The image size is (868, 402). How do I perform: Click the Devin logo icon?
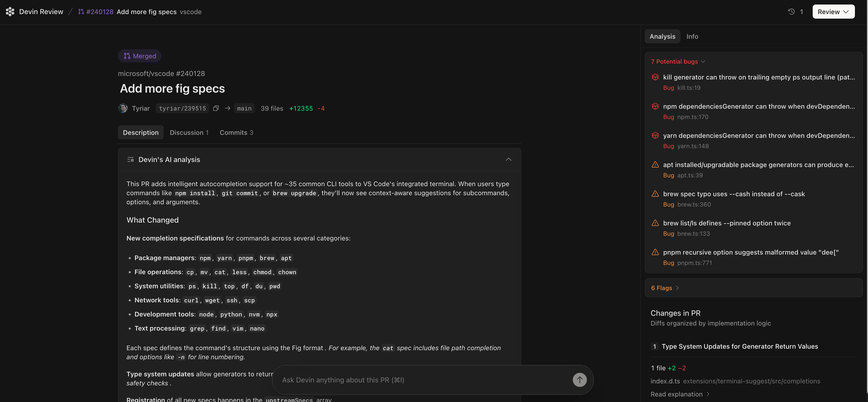[10, 12]
